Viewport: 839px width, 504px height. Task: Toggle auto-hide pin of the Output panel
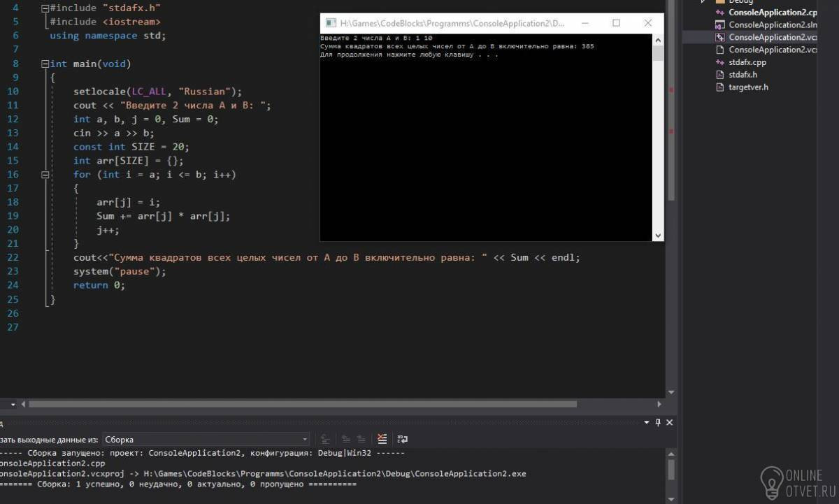tap(657, 422)
